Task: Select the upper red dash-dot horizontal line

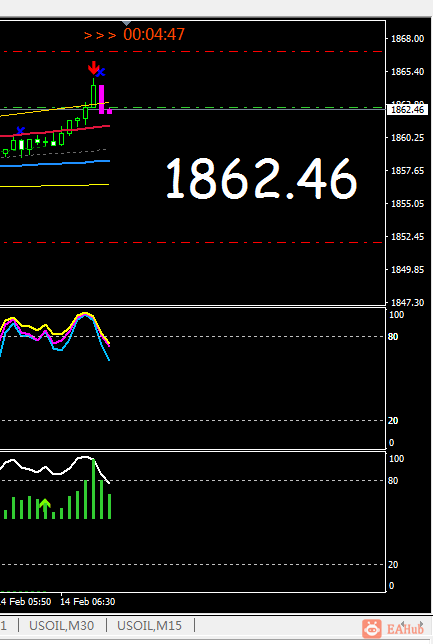Action: click(192, 52)
